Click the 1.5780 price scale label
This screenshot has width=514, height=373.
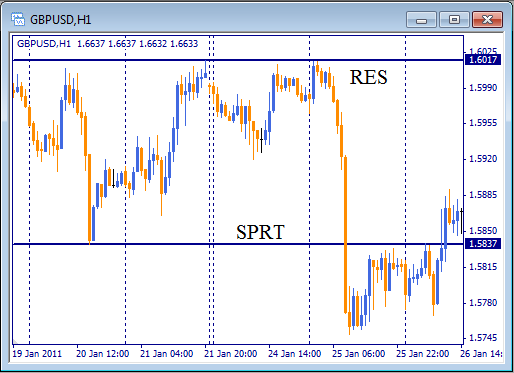(483, 303)
